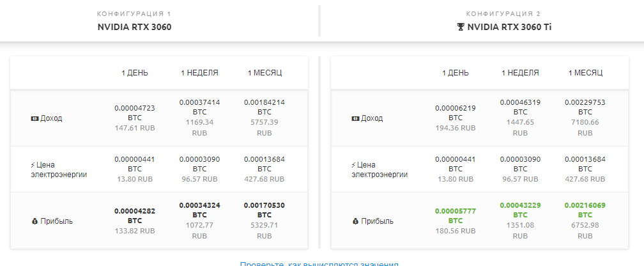The width and height of the screenshot is (644, 266).
Task: Click the 133.82 RUB daily profit value
Action: pos(135,231)
